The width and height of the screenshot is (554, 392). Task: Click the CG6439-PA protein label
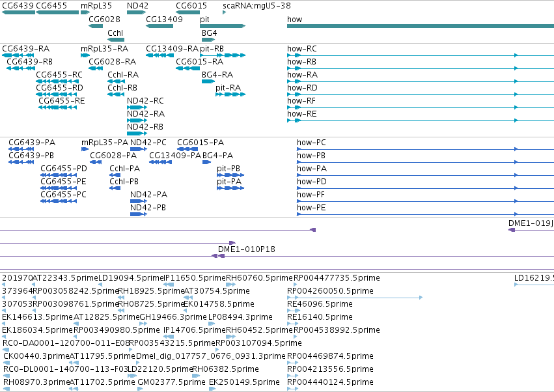(32, 143)
